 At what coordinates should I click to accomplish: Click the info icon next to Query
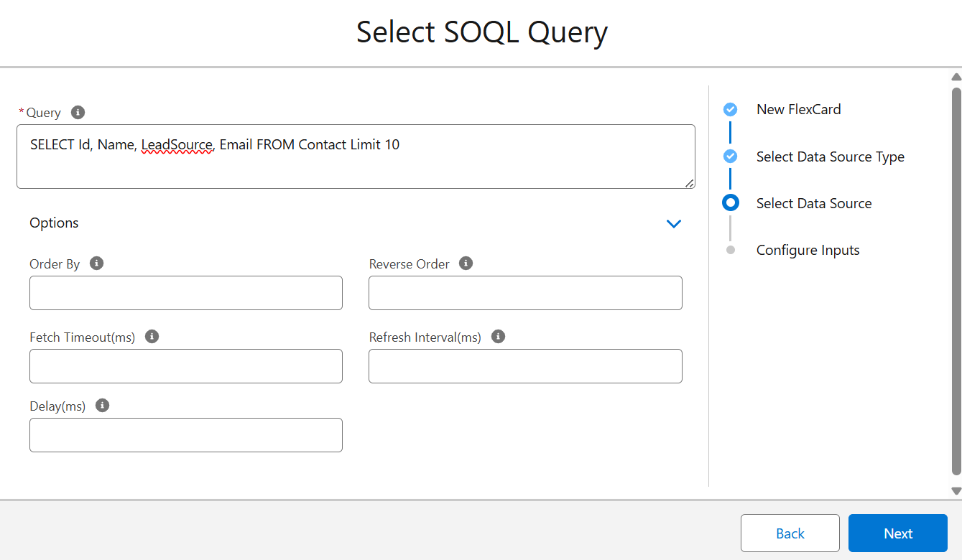(x=78, y=113)
